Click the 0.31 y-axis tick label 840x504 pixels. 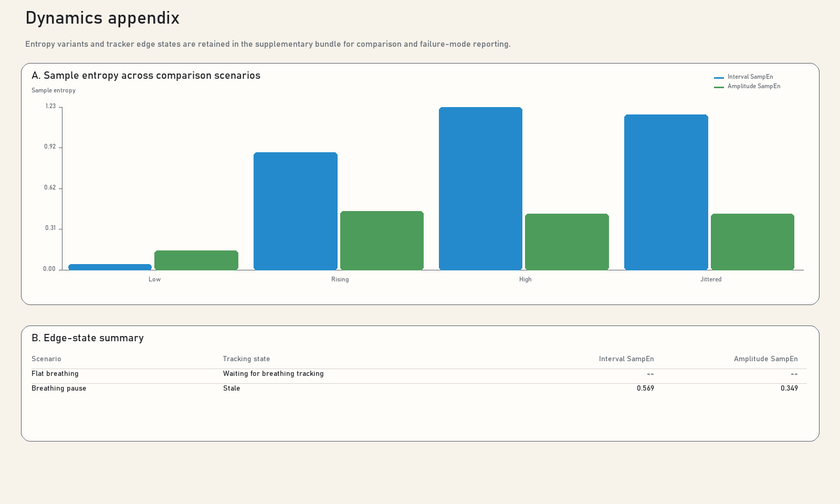pyautogui.click(x=50, y=228)
